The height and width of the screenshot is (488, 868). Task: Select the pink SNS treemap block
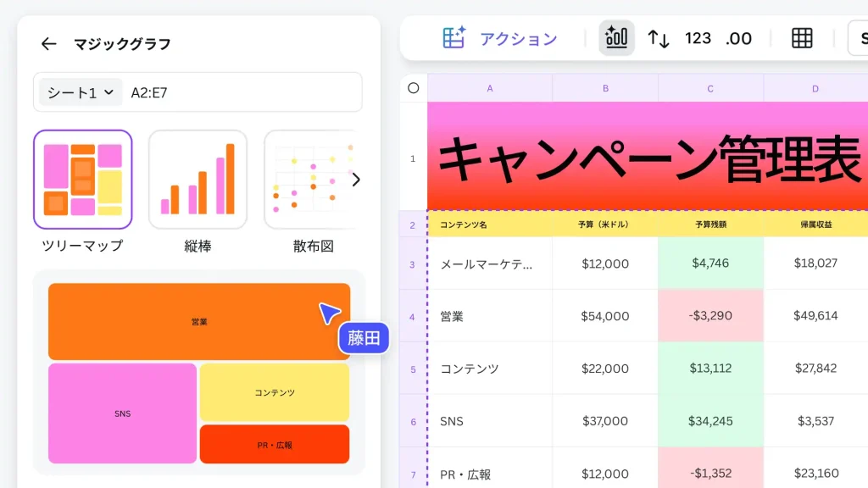click(122, 413)
